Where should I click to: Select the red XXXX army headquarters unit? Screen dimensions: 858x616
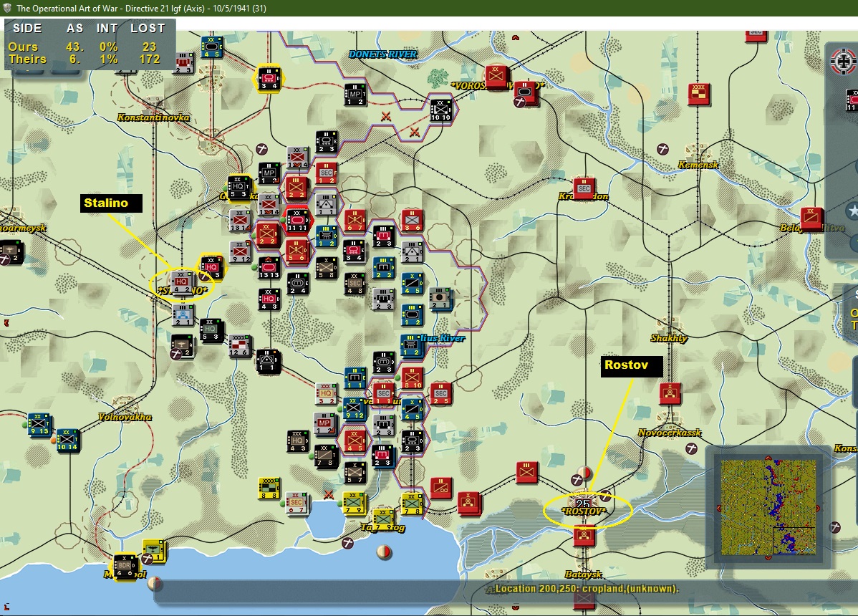699,94
